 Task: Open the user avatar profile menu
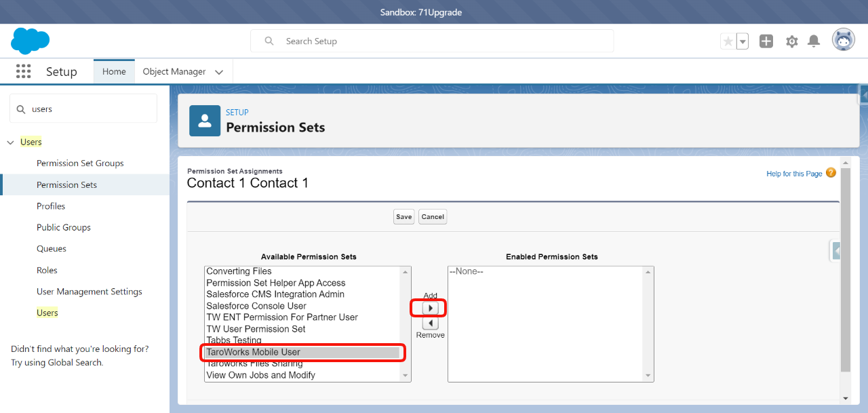point(844,41)
